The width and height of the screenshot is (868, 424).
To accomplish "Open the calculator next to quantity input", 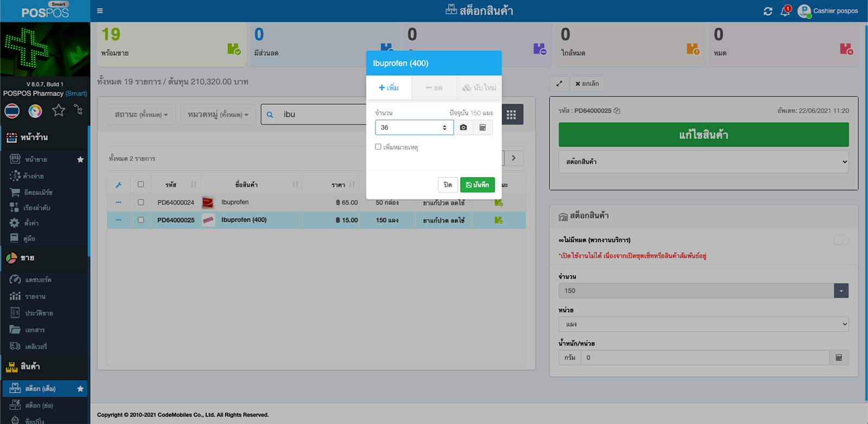I will pyautogui.click(x=482, y=127).
